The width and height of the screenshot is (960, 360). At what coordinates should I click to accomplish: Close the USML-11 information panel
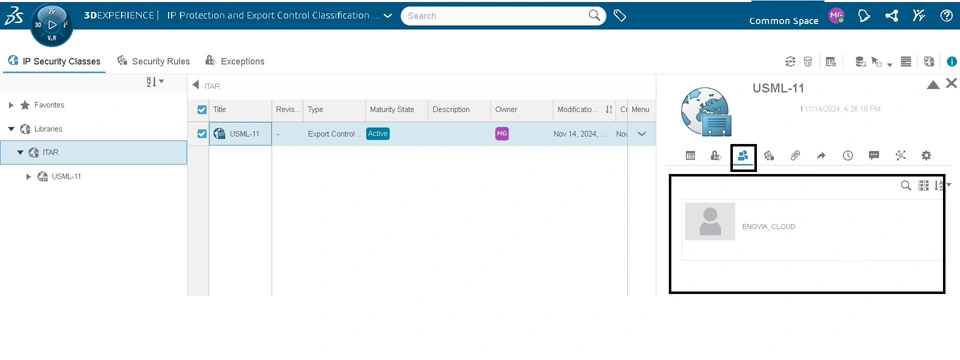pos(951,83)
